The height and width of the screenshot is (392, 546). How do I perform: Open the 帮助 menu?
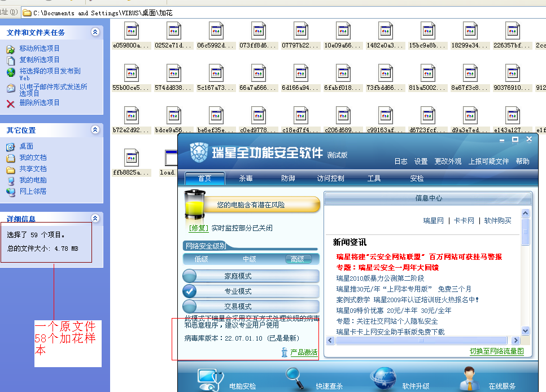pos(523,162)
